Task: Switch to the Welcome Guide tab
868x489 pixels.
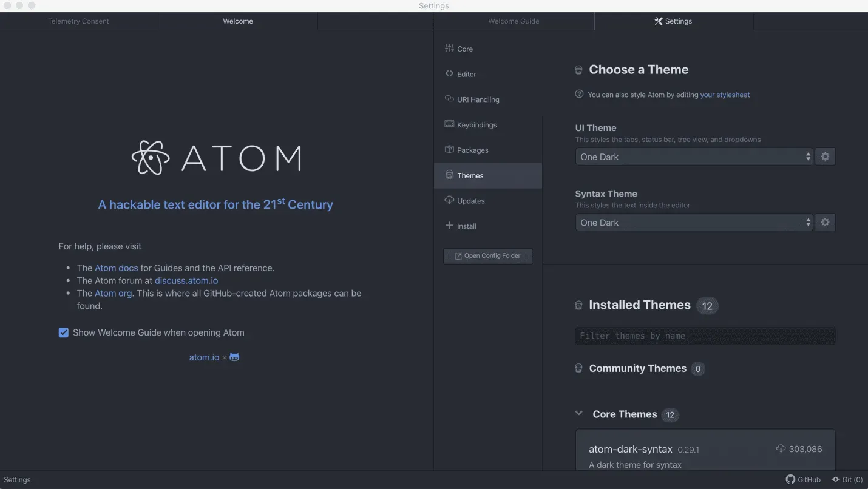Action: pos(514,21)
